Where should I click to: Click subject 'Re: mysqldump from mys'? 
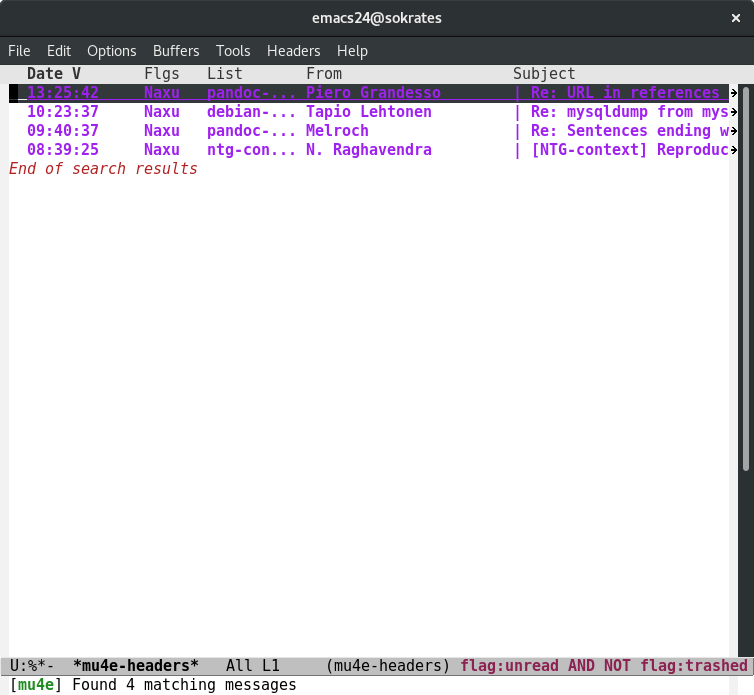(629, 112)
